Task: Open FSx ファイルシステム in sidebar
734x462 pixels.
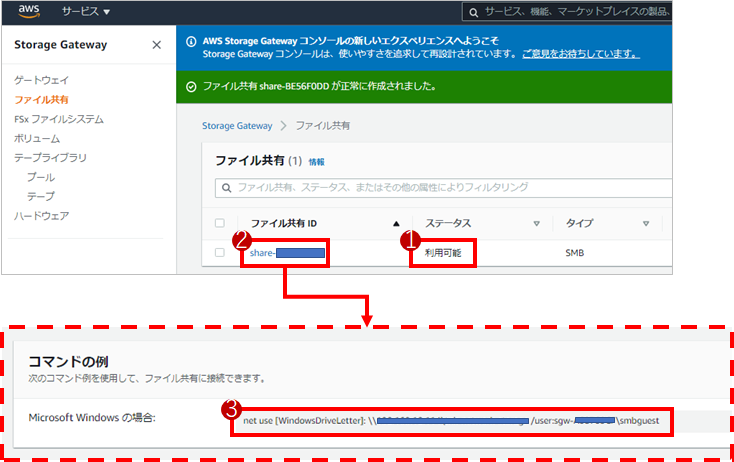Action: pos(59,119)
